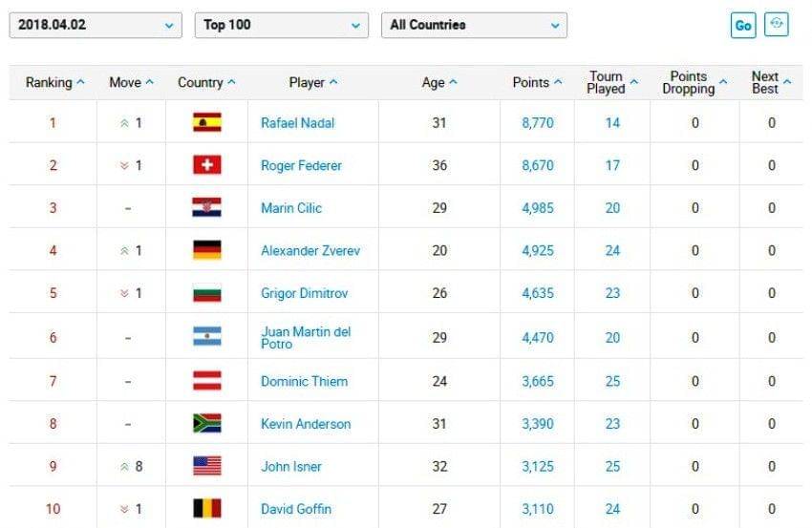This screenshot has height=528, width=812.
Task: Click the refresh icon next to Go
Action: point(777,25)
